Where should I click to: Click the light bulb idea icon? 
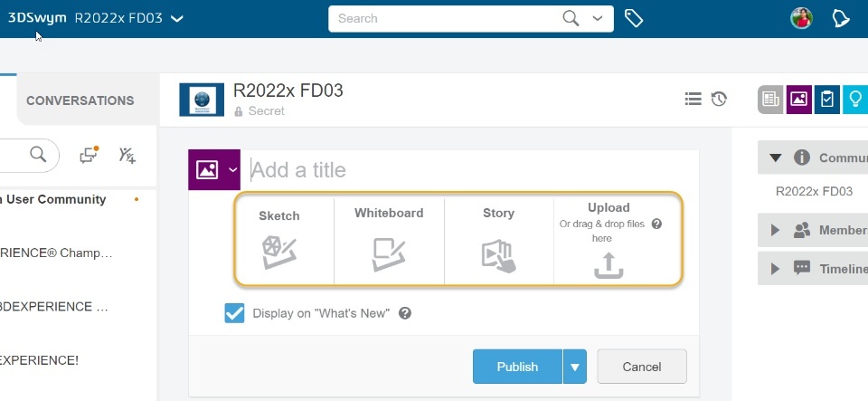coord(855,100)
